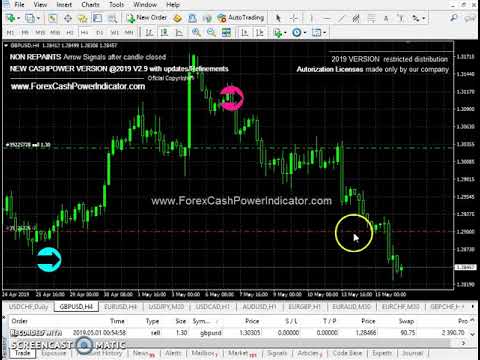Image resolution: width=480 pixels, height=360 pixels.
Task: Select the arrow Cursor tool
Action: [278, 18]
